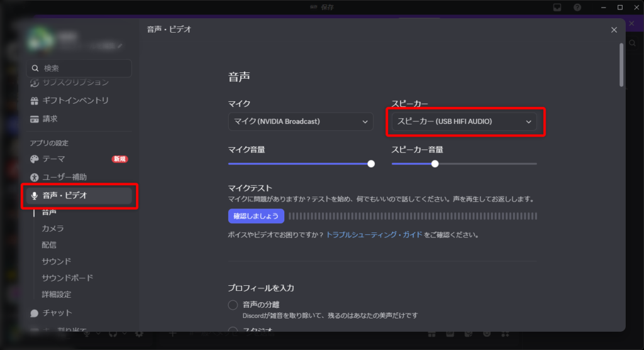The width and height of the screenshot is (644, 350).
Task: Close the settings panel with the X button
Action: 614,30
